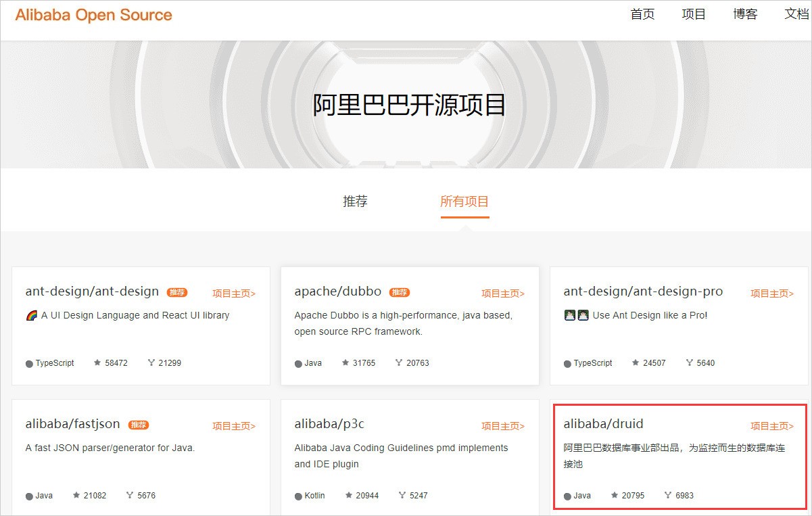Switch to the 推荐 tab

356,201
